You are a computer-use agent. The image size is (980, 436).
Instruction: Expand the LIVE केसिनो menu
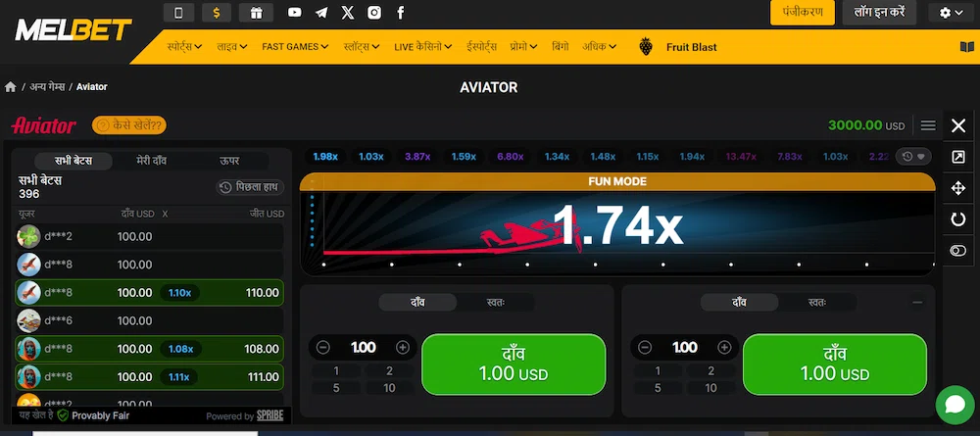tap(423, 47)
